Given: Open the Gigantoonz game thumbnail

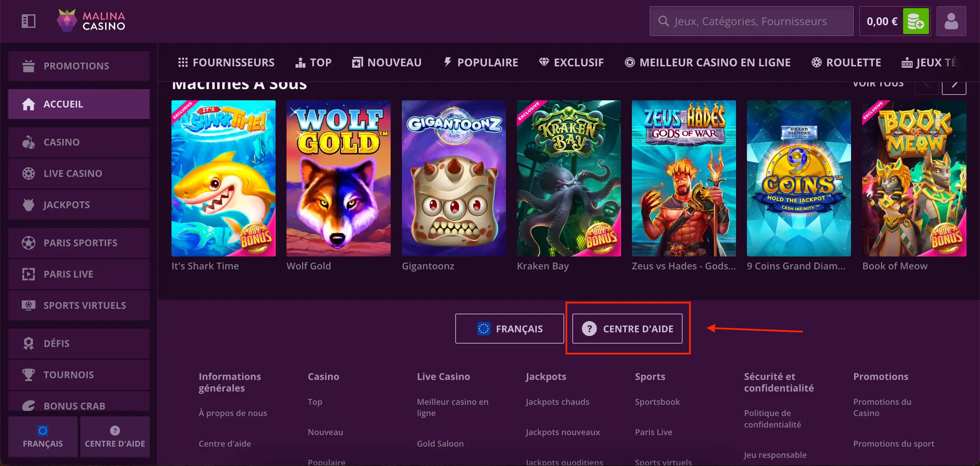Looking at the screenshot, I should (454, 178).
